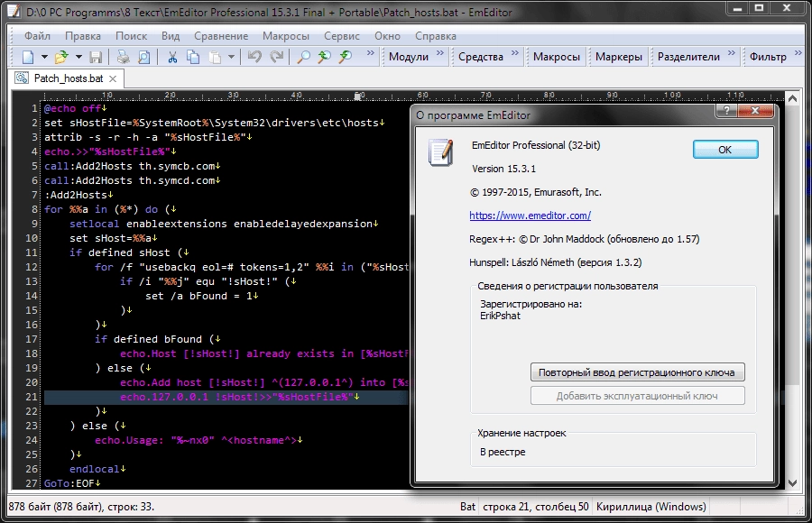Click Повторный ввод регистрационного ключа button
Screen dimensions: 812x523
637,372
